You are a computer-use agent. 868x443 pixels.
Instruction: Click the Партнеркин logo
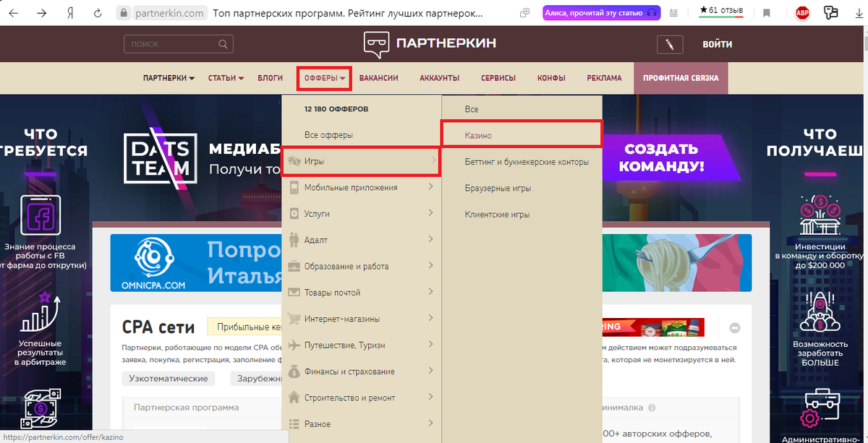click(x=430, y=43)
